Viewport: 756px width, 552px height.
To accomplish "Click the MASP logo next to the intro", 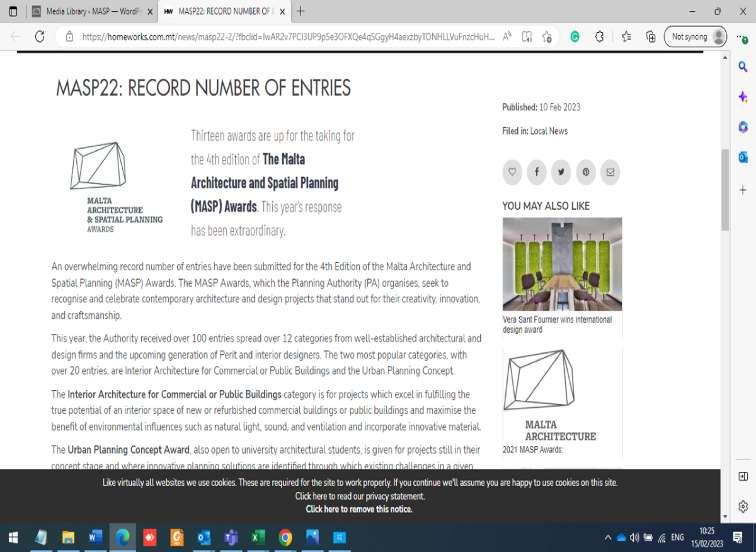I will [x=116, y=187].
